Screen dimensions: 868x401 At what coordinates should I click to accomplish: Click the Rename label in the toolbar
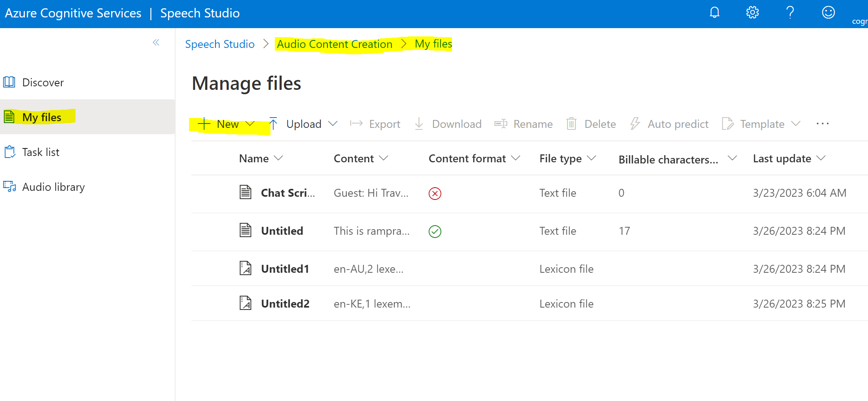533,124
